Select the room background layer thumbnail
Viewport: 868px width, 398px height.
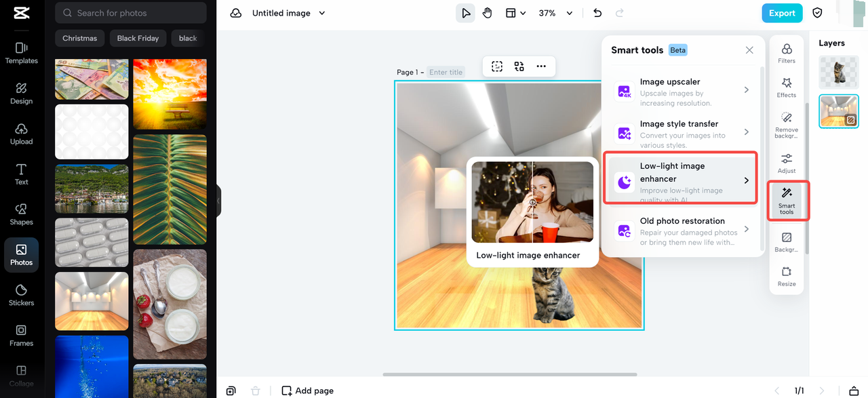[x=839, y=111]
